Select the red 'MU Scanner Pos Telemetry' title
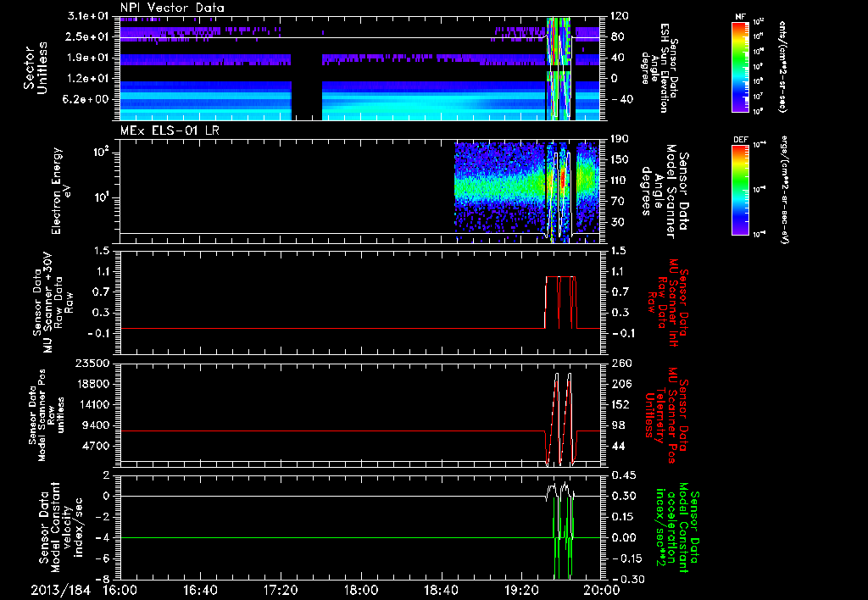Screen dimensions: 868x600 (666, 415)
